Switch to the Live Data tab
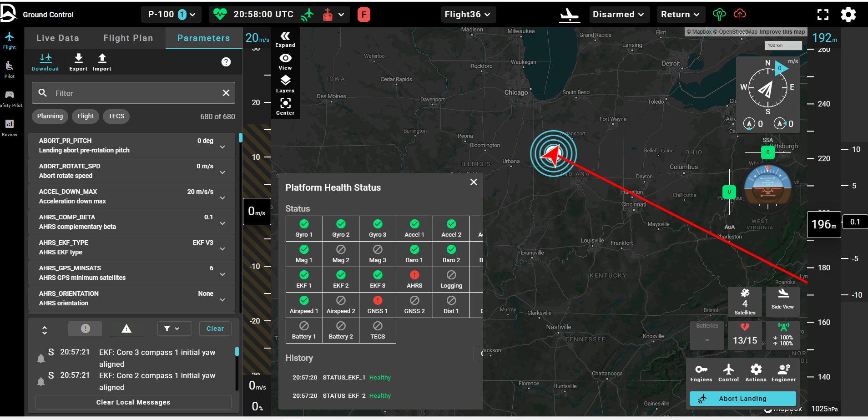 [58, 38]
